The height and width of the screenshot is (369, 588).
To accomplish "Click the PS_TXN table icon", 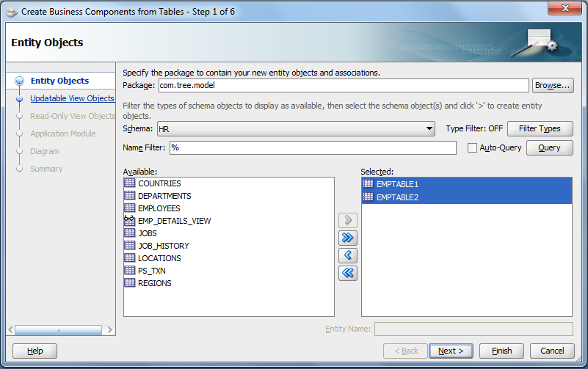I will (129, 270).
